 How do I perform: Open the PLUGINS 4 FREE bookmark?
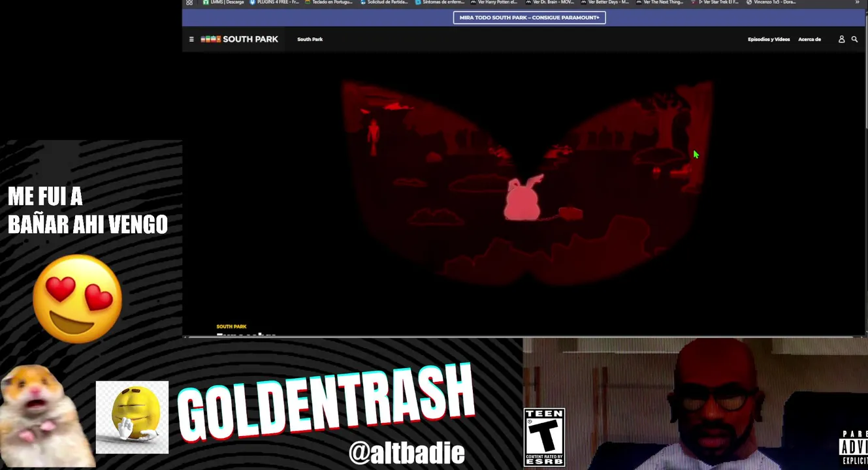tap(274, 3)
